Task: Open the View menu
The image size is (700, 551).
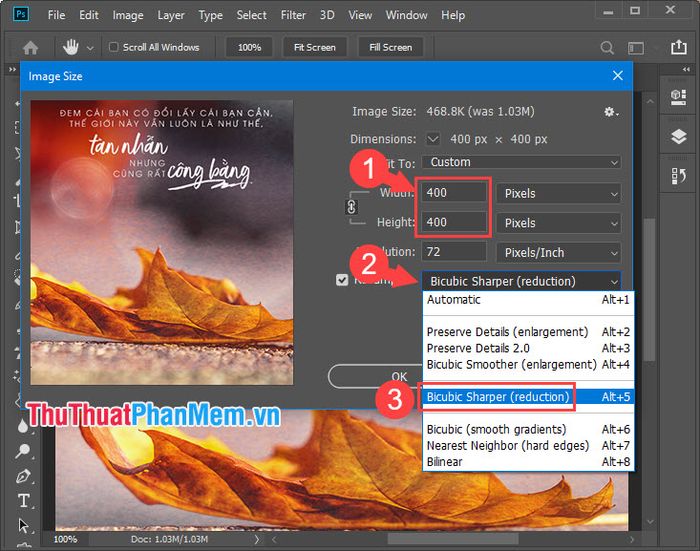Action: click(x=360, y=15)
